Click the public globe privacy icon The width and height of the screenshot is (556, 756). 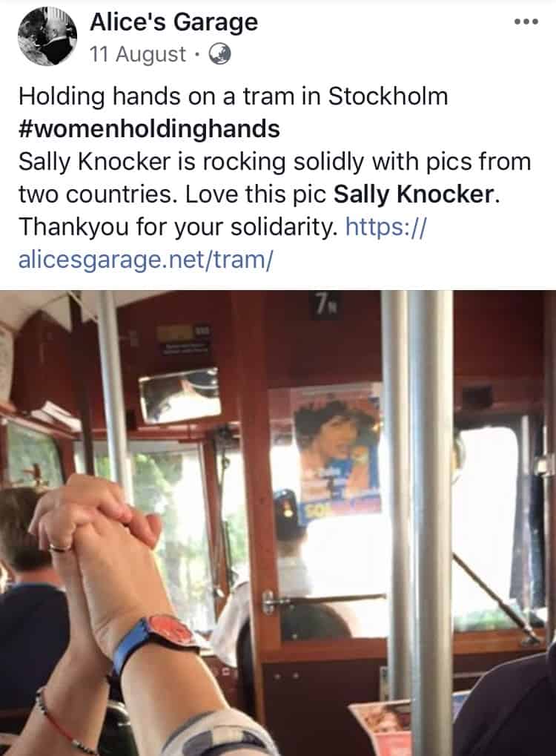pyautogui.click(x=219, y=54)
